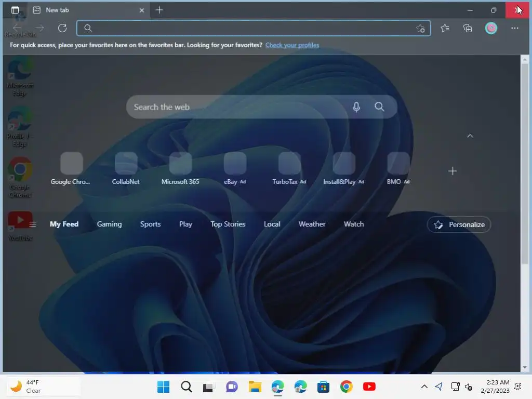This screenshot has height=399, width=532.
Task: Open Chat app on taskbar
Action: pos(232,387)
